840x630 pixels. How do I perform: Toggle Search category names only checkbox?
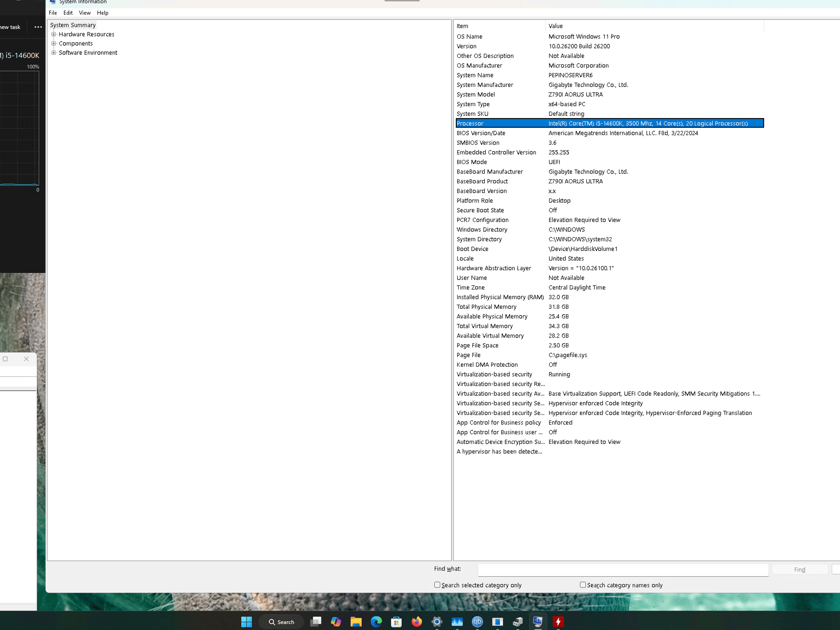[583, 585]
